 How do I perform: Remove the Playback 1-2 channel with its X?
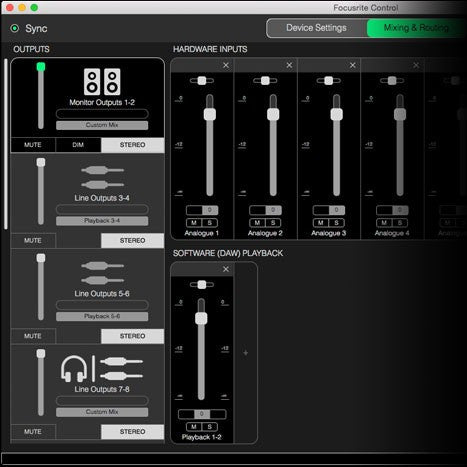click(226, 269)
